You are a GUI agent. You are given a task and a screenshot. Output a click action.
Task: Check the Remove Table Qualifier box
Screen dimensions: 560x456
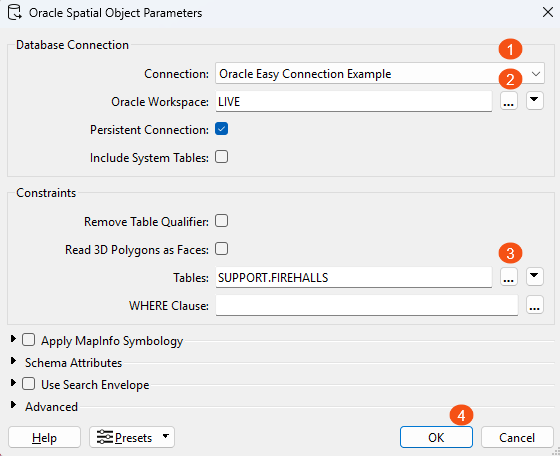pos(221,221)
